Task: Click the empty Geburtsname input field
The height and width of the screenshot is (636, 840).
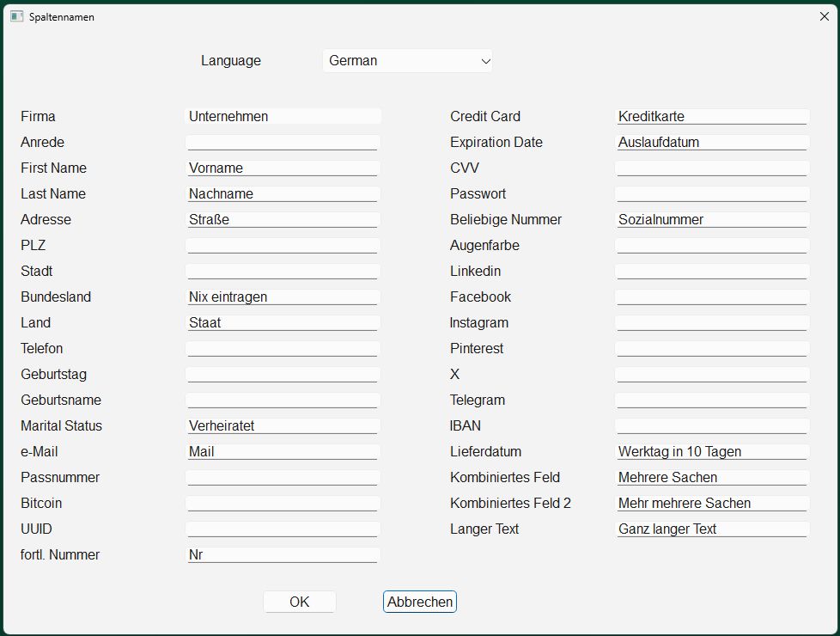Action: click(x=283, y=400)
